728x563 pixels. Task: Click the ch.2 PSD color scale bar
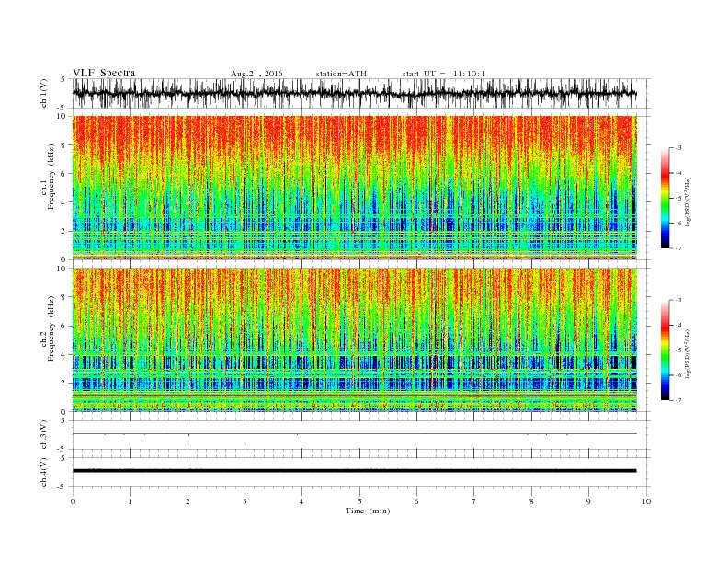[x=665, y=350]
